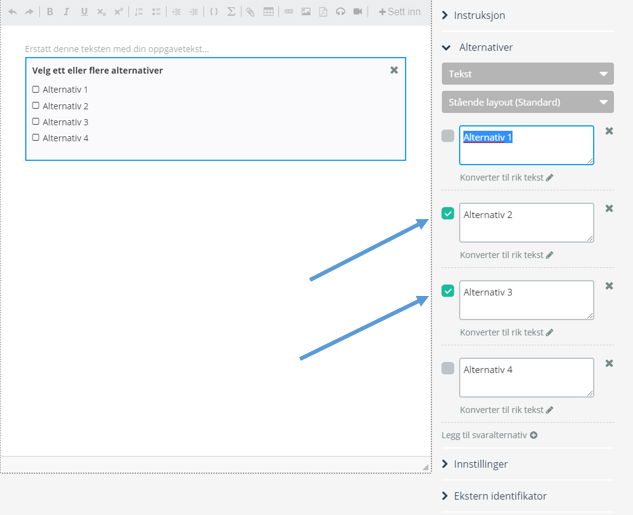Attach a file with the paperclip icon
Image resolution: width=633 pixels, height=515 pixels.
[x=251, y=12]
